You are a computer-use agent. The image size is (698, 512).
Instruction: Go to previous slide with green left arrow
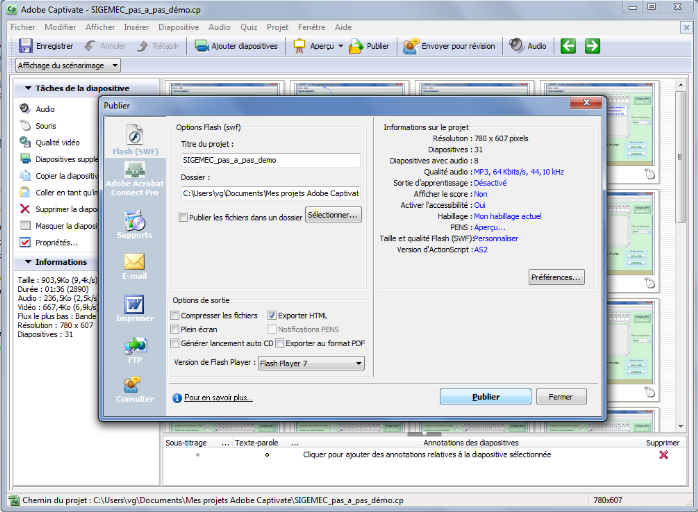coord(568,46)
